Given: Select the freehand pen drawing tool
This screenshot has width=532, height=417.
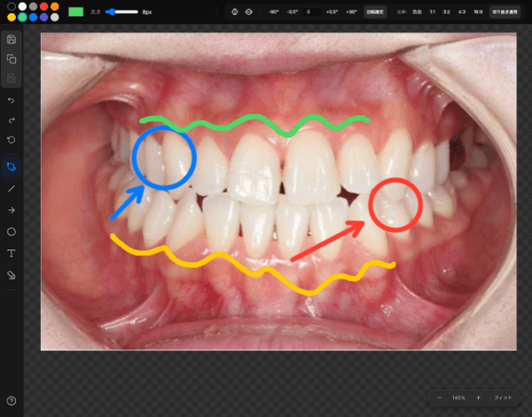Looking at the screenshot, I should coord(12,167).
